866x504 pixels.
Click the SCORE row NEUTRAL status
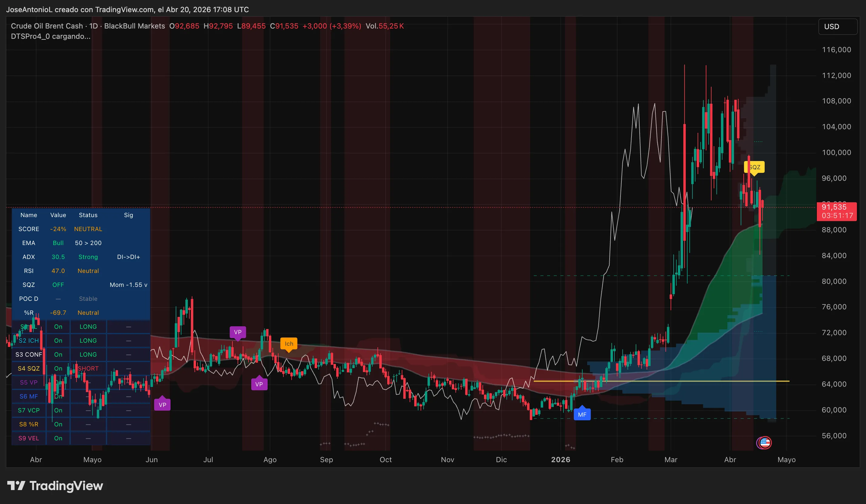click(x=88, y=229)
